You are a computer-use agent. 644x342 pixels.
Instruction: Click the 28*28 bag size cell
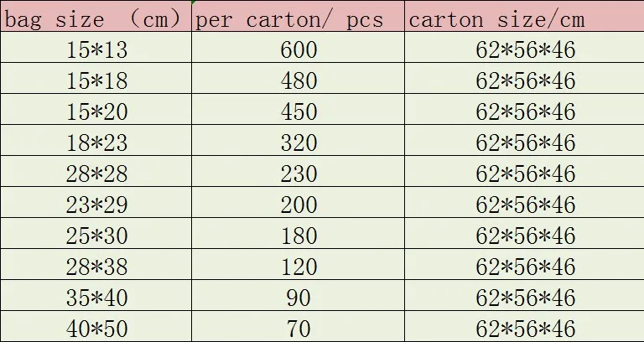click(96, 174)
